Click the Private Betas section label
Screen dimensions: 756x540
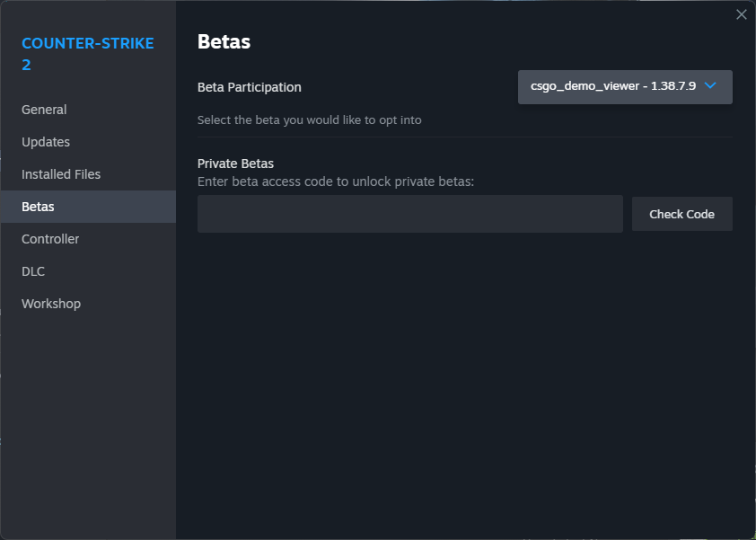pyautogui.click(x=235, y=164)
